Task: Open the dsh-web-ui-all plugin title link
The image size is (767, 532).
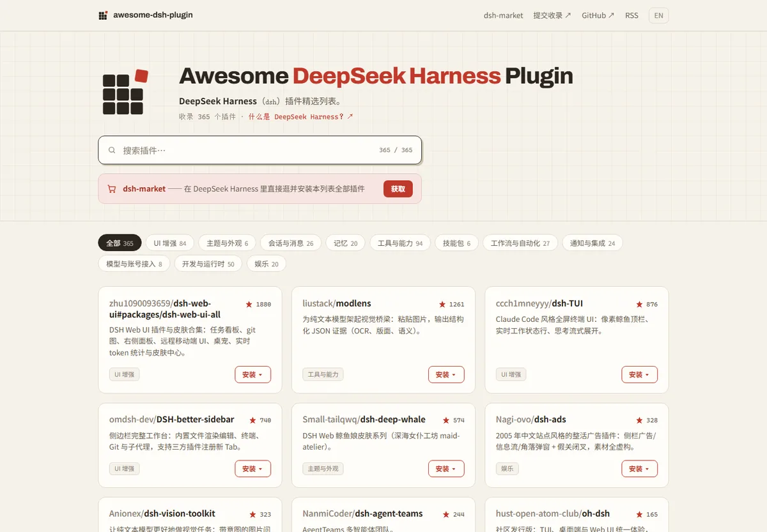Action: coord(165,309)
